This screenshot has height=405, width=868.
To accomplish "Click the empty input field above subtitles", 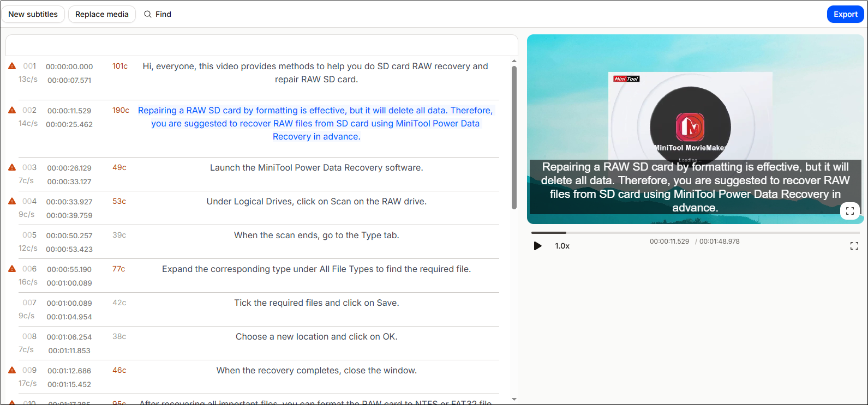I will point(262,45).
